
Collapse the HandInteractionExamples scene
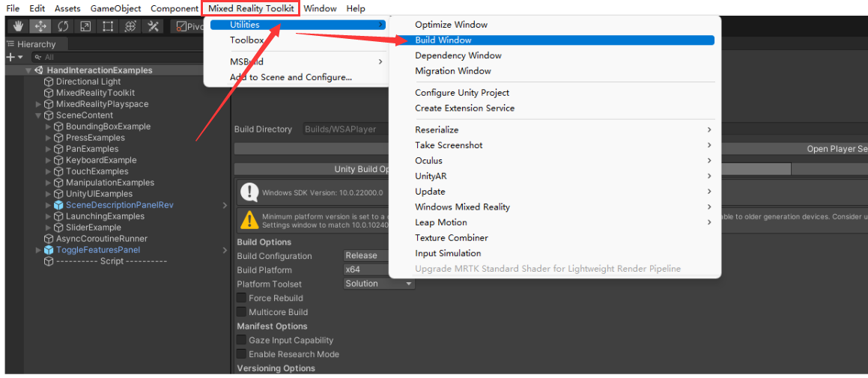28,70
